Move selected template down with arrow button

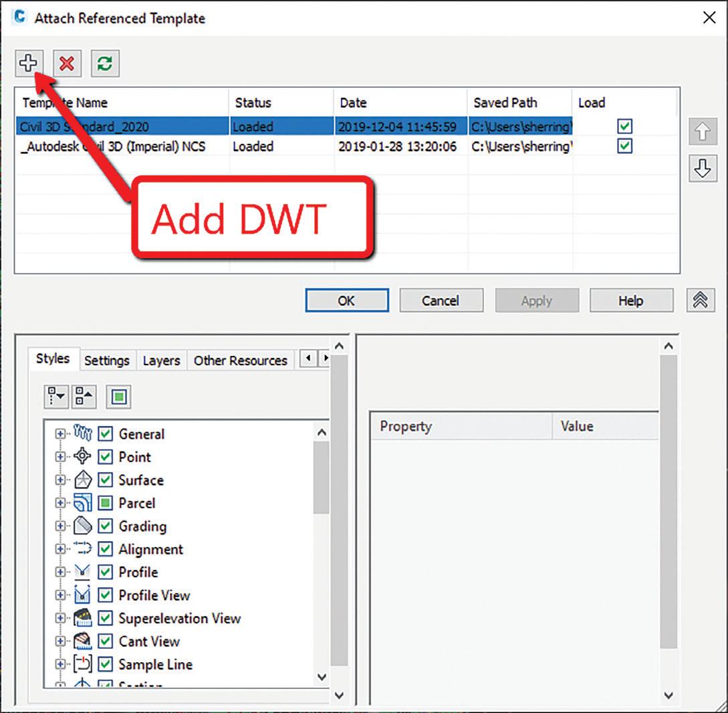(x=703, y=168)
